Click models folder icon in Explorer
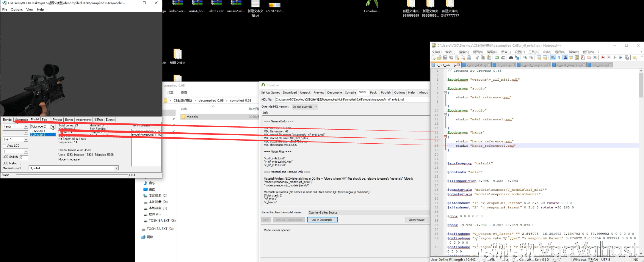The image size is (644, 262). coord(184,117)
